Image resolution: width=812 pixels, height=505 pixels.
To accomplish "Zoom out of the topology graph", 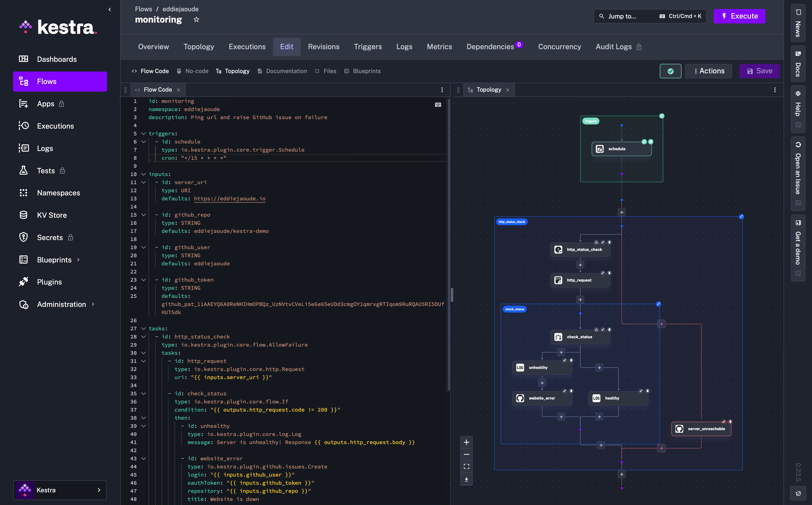I will (x=466, y=454).
